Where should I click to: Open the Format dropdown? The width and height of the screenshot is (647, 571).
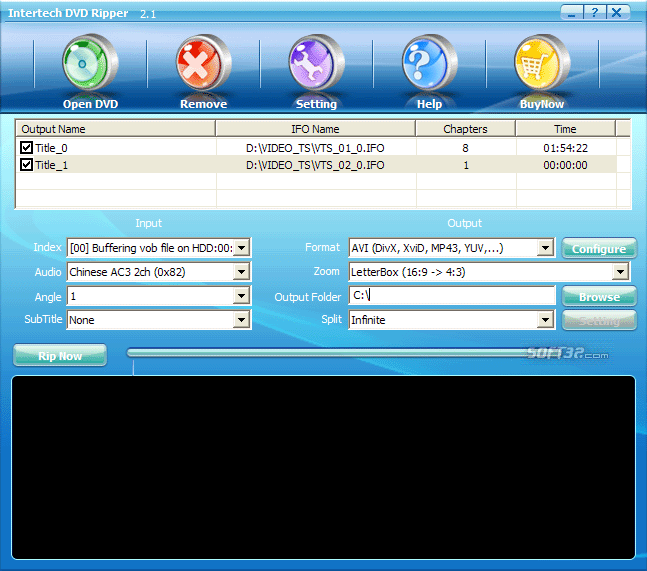545,248
